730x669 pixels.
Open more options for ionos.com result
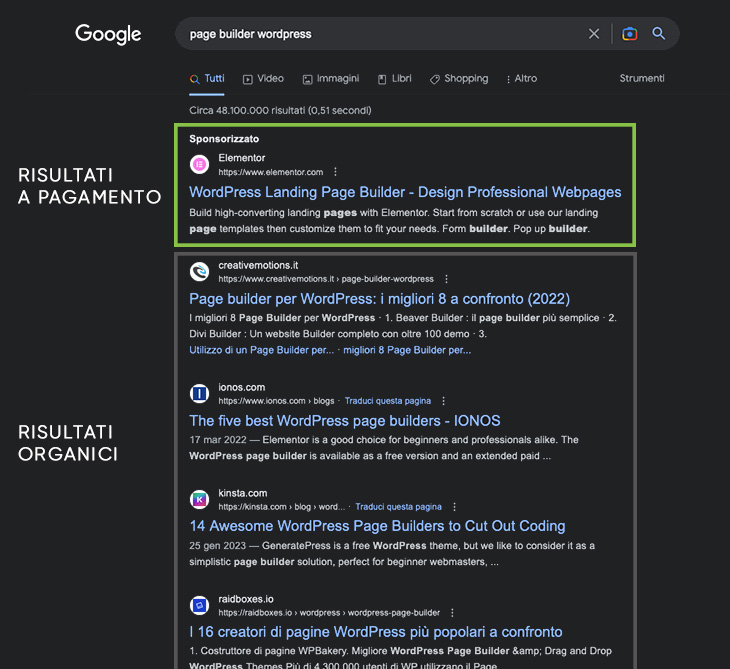pyautogui.click(x=443, y=401)
